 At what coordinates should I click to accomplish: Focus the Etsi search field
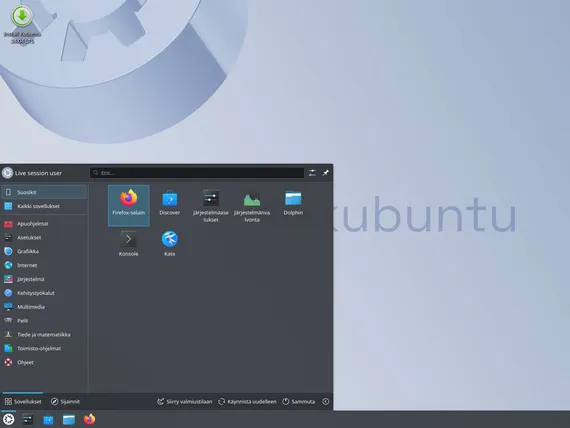click(x=197, y=173)
